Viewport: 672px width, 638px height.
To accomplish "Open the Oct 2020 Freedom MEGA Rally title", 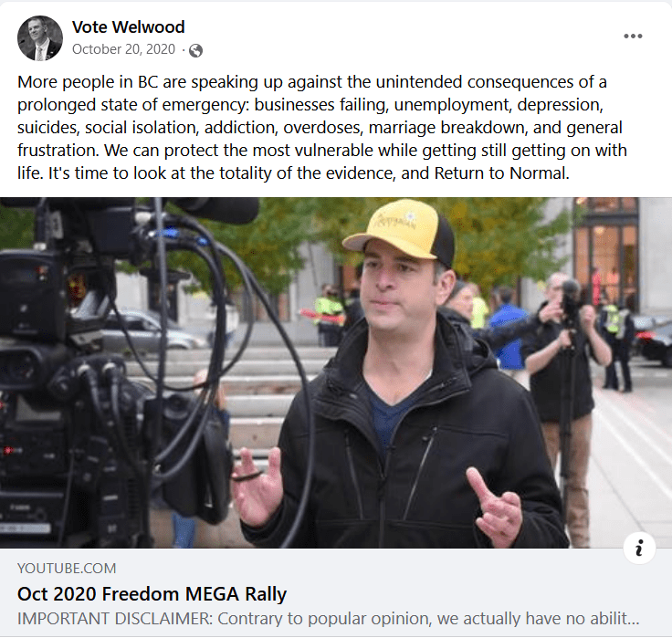I will [152, 594].
